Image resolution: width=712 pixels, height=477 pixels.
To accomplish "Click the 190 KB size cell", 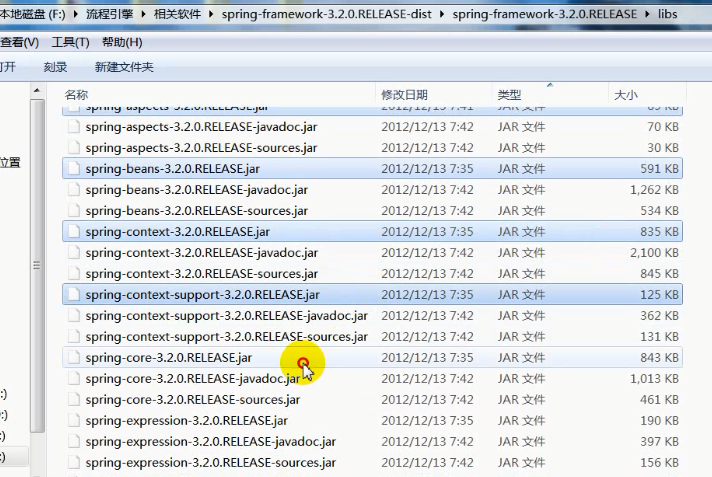I will (659, 420).
